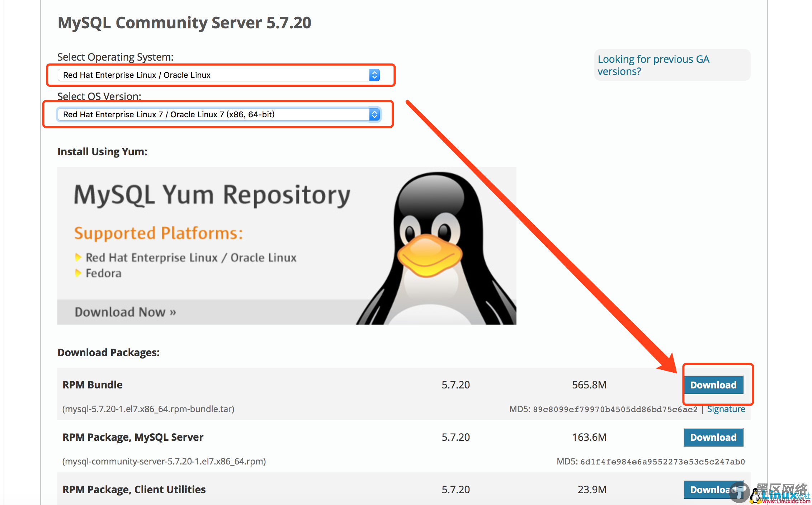Select RPM Package, Client Utilities title
This screenshot has height=505, width=812.
tap(134, 490)
